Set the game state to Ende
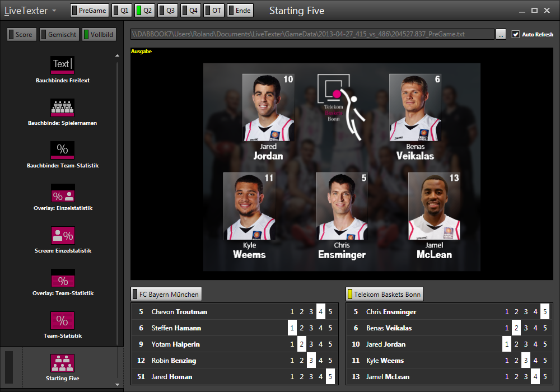Viewport: 560px width, 392px height. (x=240, y=10)
